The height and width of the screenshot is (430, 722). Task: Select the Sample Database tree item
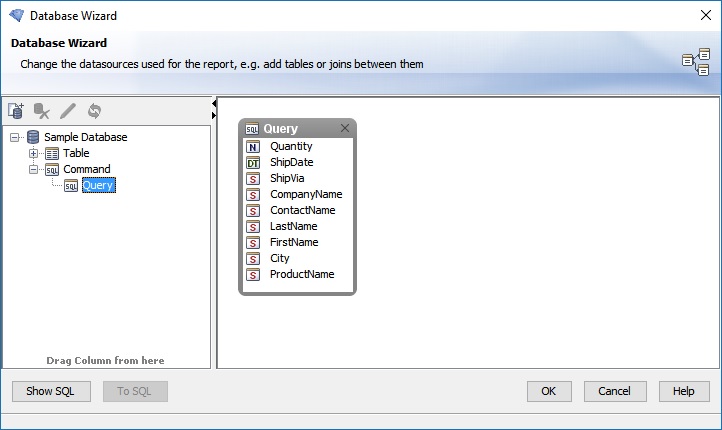pyautogui.click(x=86, y=137)
